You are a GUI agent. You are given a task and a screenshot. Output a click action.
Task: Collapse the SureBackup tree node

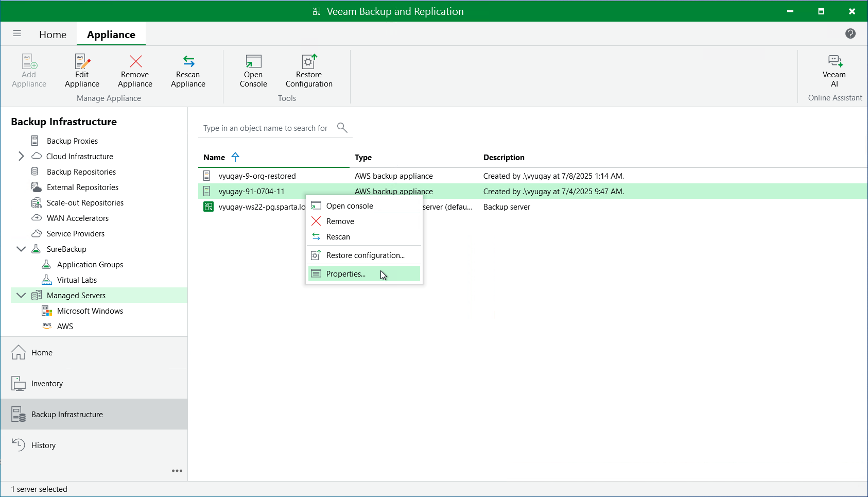(21, 249)
